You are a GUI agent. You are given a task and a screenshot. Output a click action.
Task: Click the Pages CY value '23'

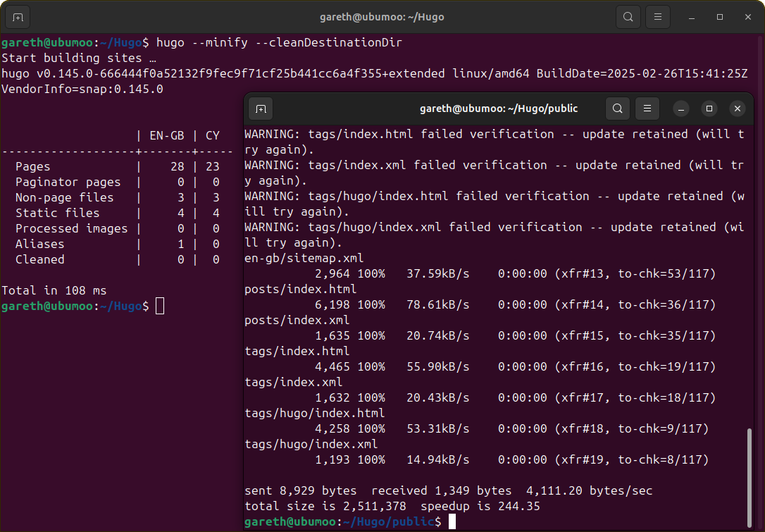tap(212, 167)
